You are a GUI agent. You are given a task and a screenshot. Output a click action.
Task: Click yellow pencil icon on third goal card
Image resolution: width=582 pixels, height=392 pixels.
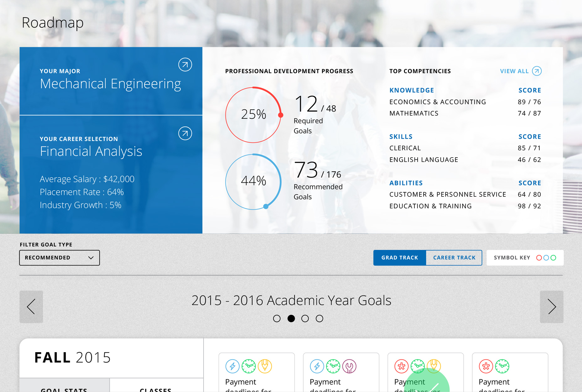pos(434,366)
